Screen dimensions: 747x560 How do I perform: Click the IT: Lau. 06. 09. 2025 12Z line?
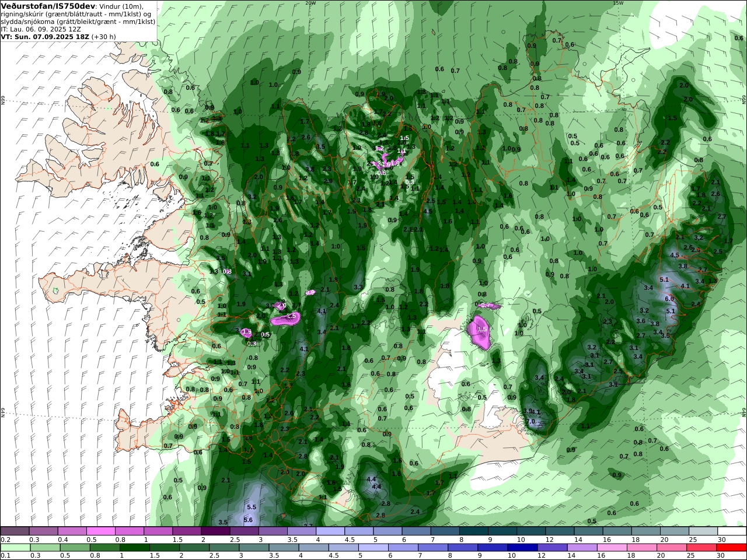[x=41, y=29]
